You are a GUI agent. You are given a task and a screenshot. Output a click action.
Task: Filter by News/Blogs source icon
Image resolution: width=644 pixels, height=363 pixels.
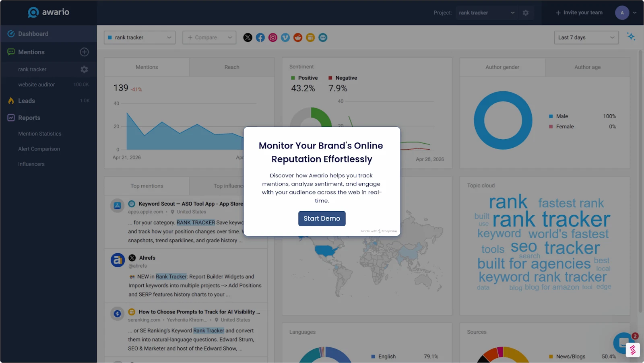coord(310,37)
